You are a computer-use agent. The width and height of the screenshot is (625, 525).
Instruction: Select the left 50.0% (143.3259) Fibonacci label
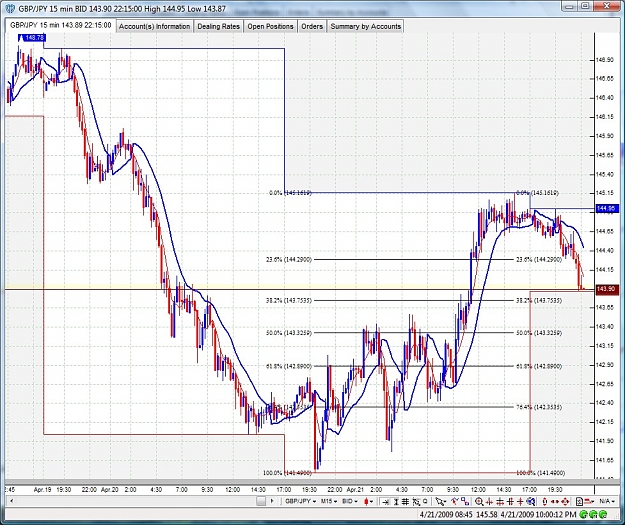[x=289, y=333]
